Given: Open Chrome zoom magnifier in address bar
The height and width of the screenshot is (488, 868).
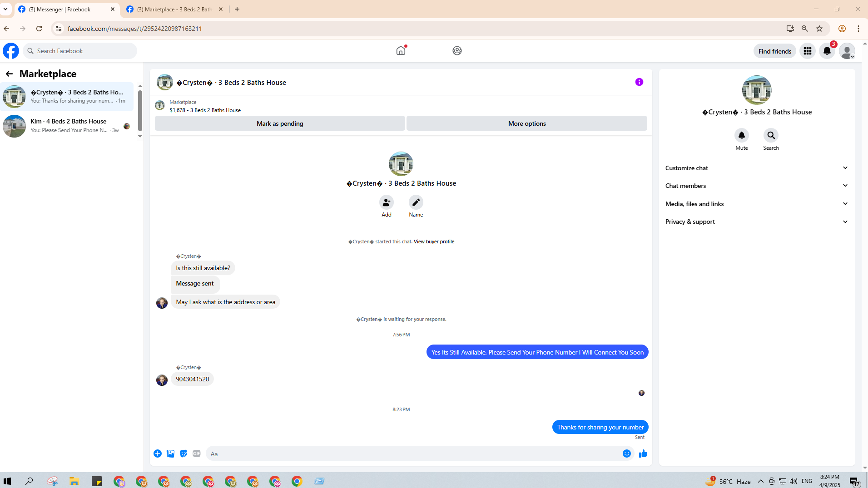Looking at the screenshot, I should click(804, 29).
